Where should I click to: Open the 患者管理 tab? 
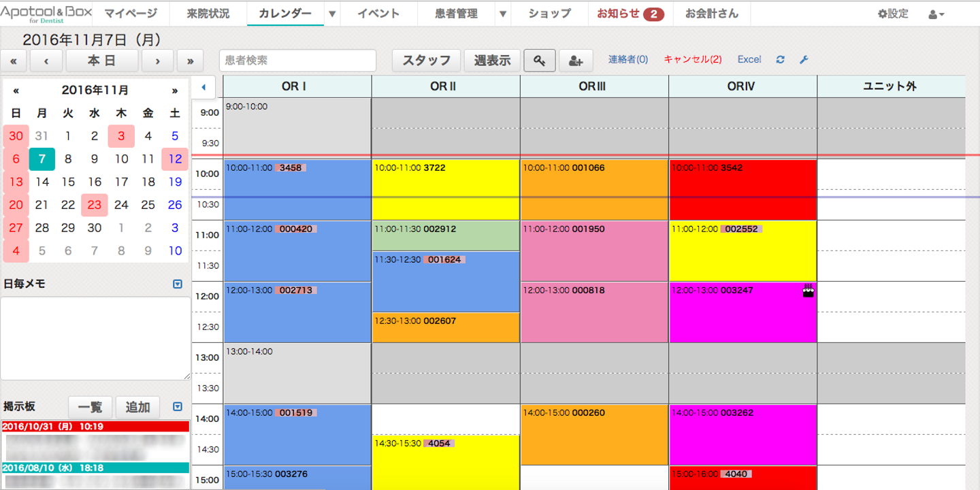pos(456,14)
